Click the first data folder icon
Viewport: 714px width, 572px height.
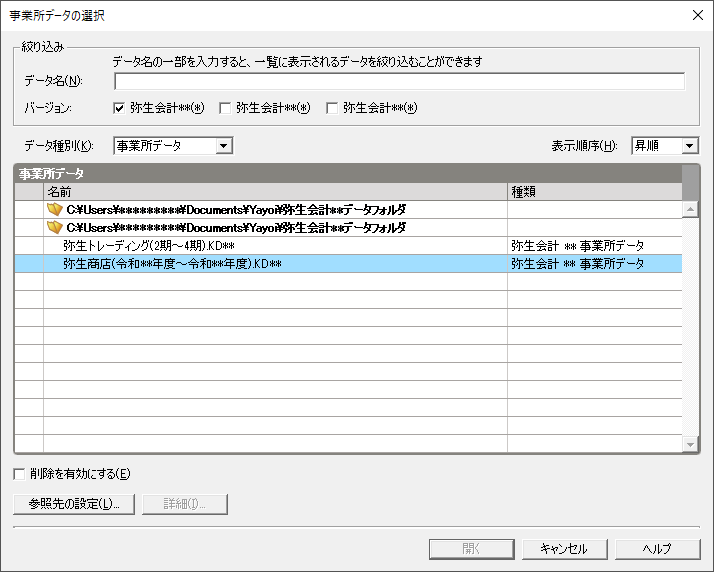point(55,209)
